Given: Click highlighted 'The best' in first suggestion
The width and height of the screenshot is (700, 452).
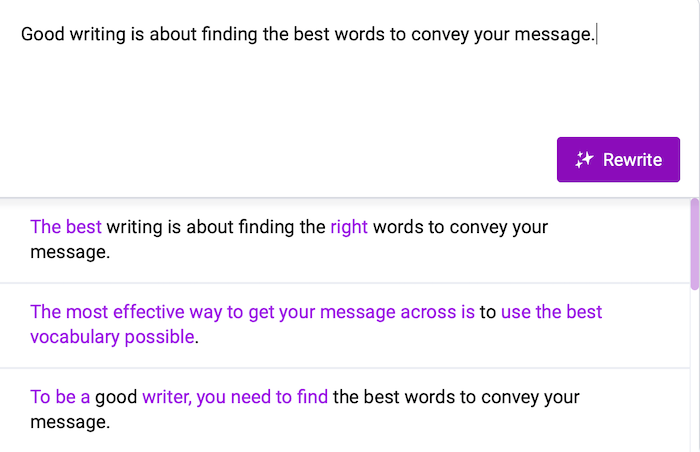Looking at the screenshot, I should point(66,227).
